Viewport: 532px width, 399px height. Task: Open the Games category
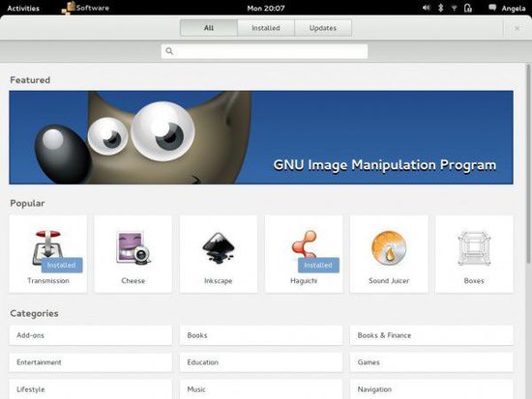(x=431, y=362)
